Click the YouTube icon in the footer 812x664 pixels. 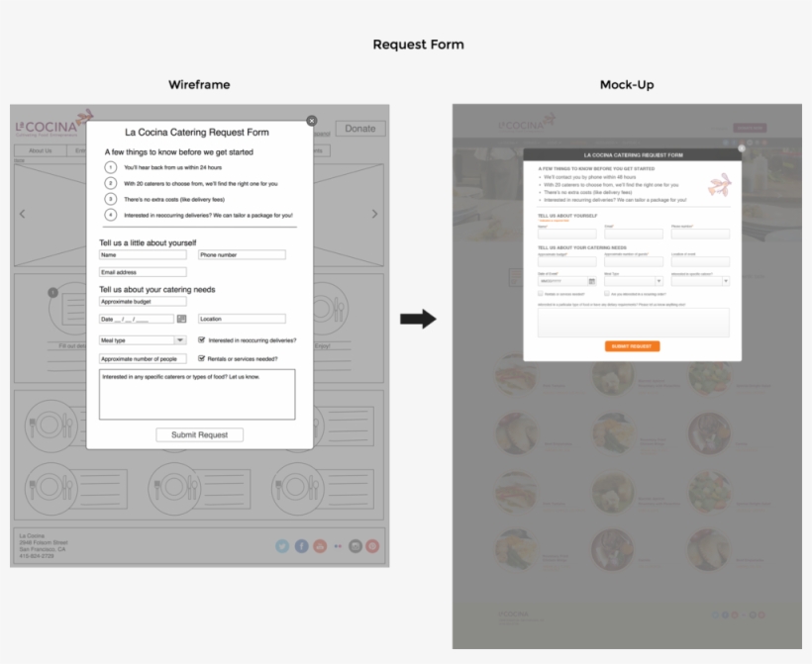[318, 545]
